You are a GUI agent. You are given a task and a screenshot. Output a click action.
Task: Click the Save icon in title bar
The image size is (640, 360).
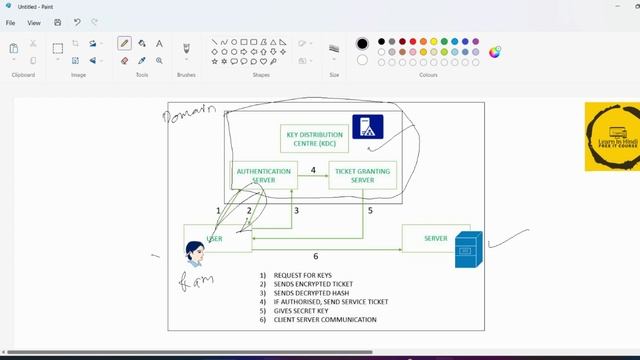click(x=58, y=22)
